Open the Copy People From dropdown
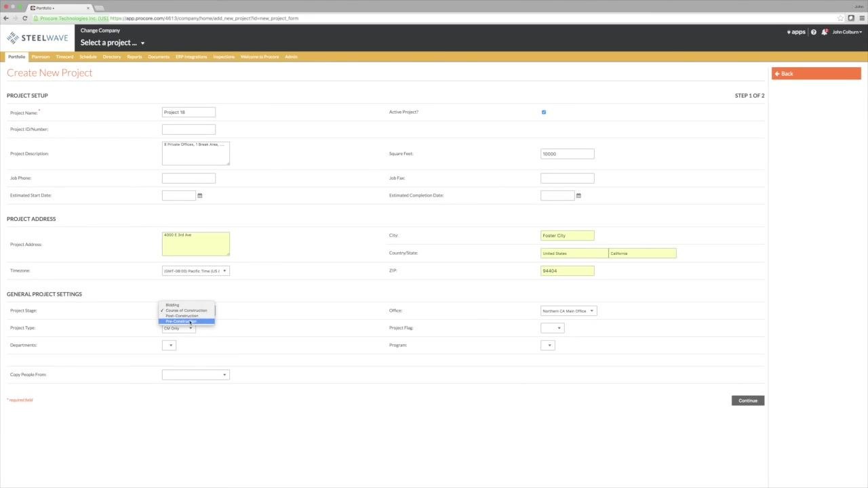 click(x=195, y=375)
